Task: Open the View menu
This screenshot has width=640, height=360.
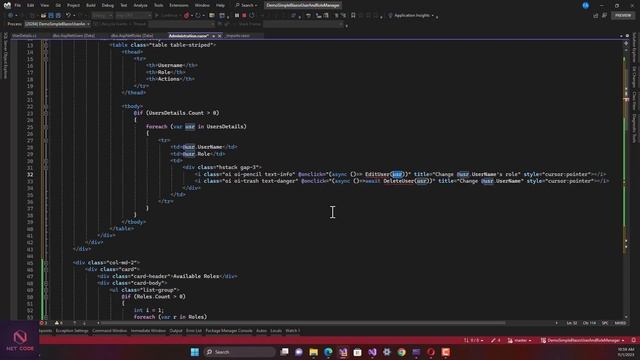Action: click(x=44, y=5)
